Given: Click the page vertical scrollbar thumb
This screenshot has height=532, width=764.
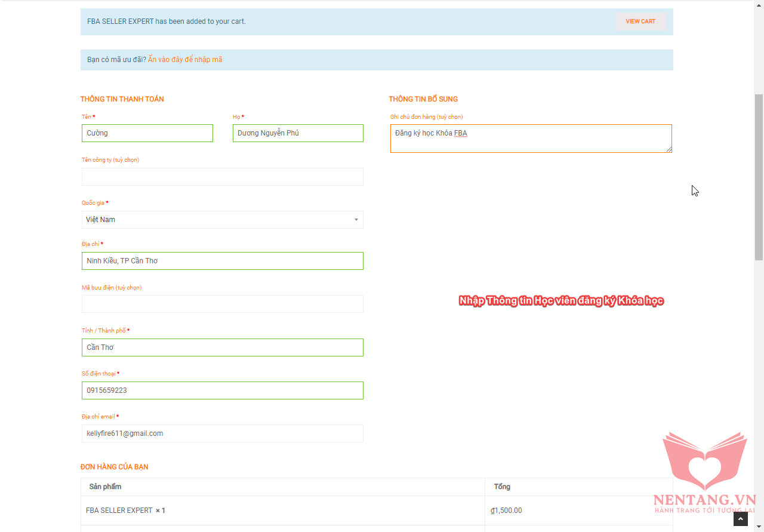Looking at the screenshot, I should 759,177.
